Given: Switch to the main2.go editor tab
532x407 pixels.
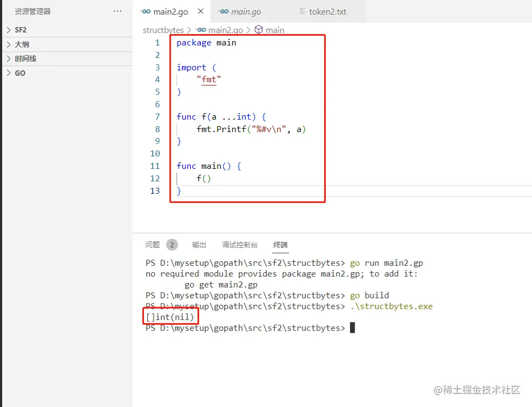Looking at the screenshot, I should (x=170, y=11).
